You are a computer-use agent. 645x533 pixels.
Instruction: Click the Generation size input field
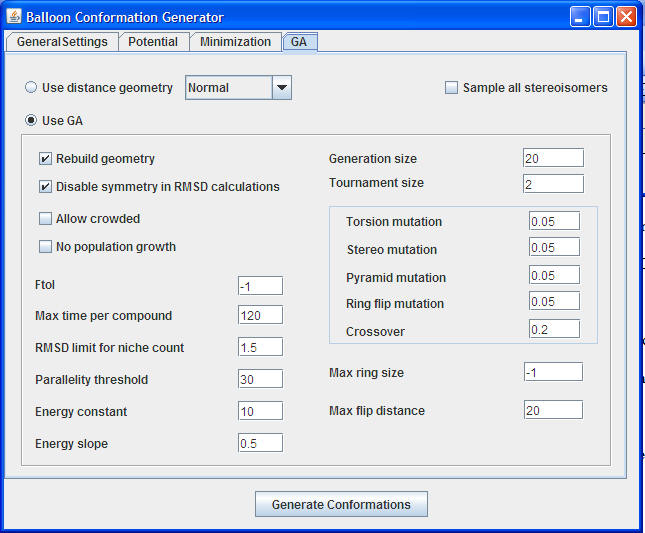552,158
